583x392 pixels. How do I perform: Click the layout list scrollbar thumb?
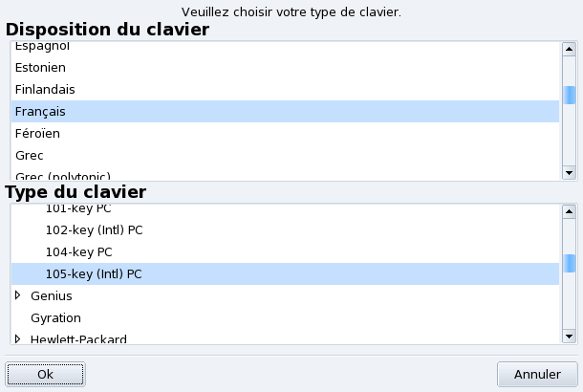[x=570, y=95]
